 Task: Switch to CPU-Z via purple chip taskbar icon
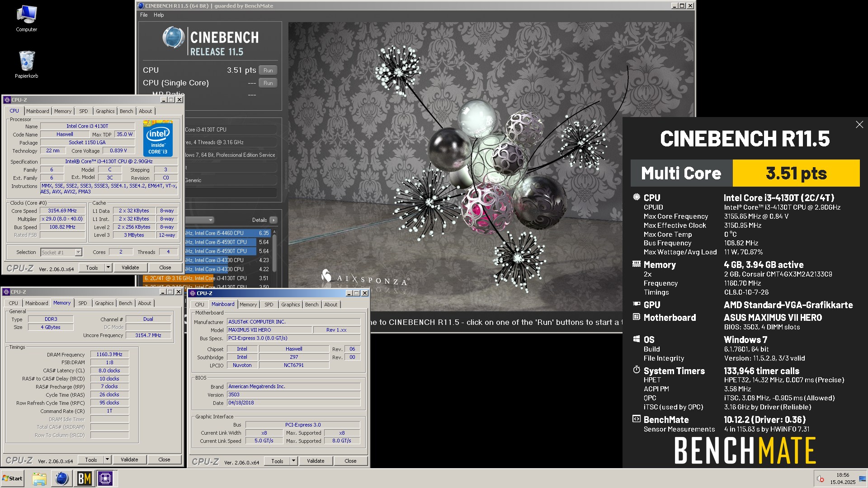click(x=105, y=479)
